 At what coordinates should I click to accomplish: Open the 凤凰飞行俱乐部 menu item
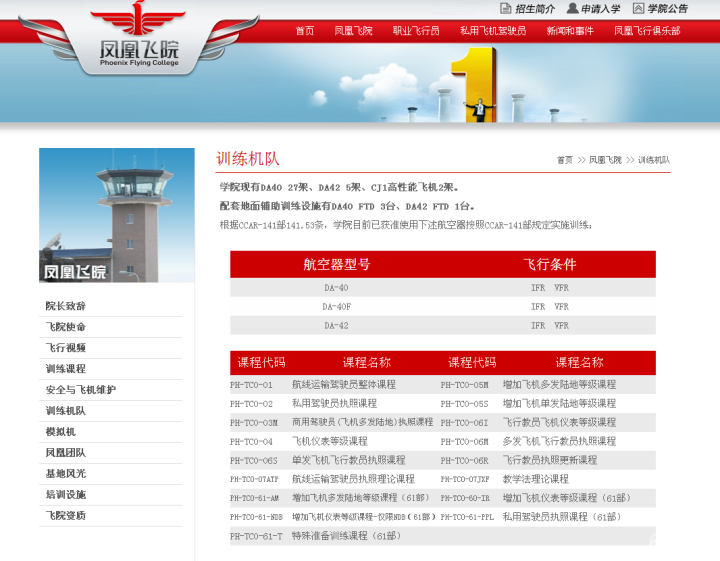647,31
